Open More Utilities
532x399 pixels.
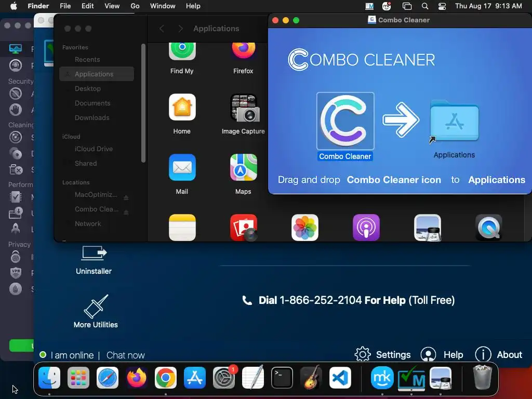pos(96,311)
